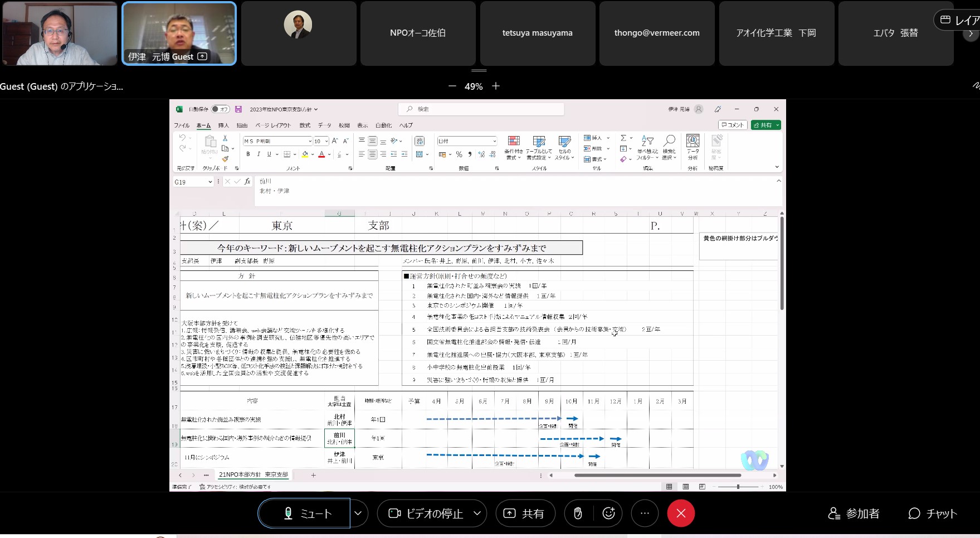Open the Layout button
This screenshot has height=538, width=980.
(959, 21)
